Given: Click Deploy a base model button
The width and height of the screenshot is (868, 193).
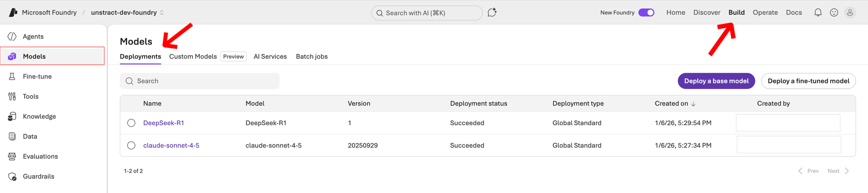Looking at the screenshot, I should click(716, 81).
